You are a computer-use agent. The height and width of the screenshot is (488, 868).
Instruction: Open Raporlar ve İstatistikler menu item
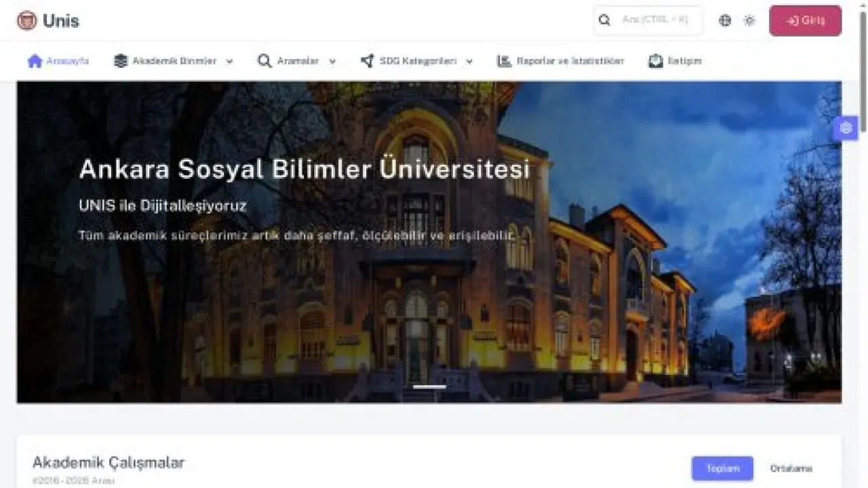560,61
